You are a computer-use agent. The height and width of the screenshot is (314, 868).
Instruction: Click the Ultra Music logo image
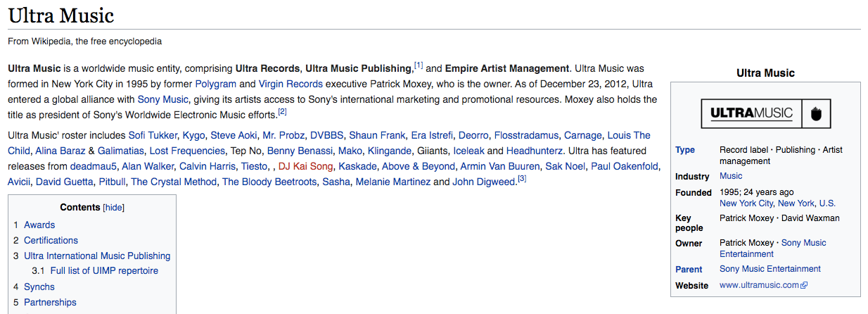[765, 113]
